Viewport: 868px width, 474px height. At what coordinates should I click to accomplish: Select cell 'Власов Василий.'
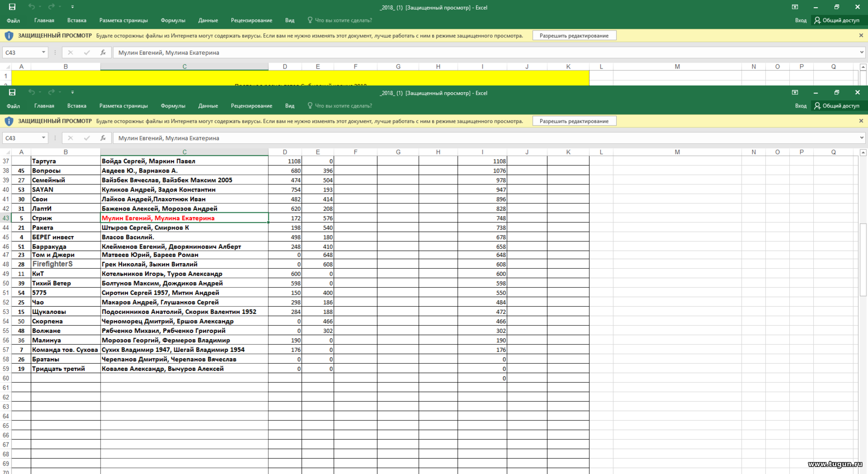pyautogui.click(x=185, y=237)
